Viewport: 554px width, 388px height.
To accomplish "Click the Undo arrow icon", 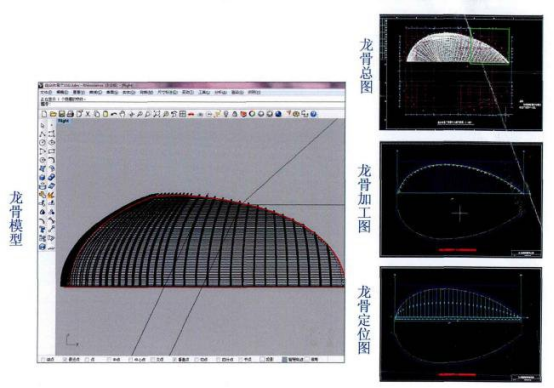I will coord(114,114).
